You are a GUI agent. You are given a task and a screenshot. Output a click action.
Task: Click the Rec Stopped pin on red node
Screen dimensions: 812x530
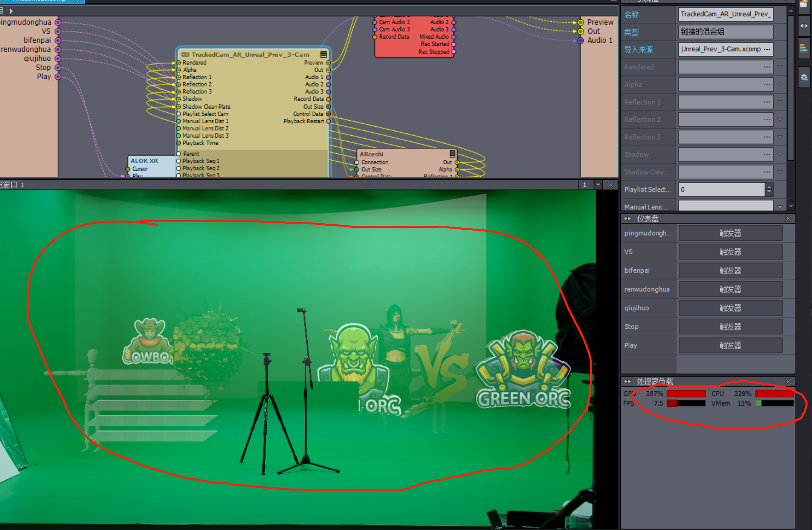454,52
